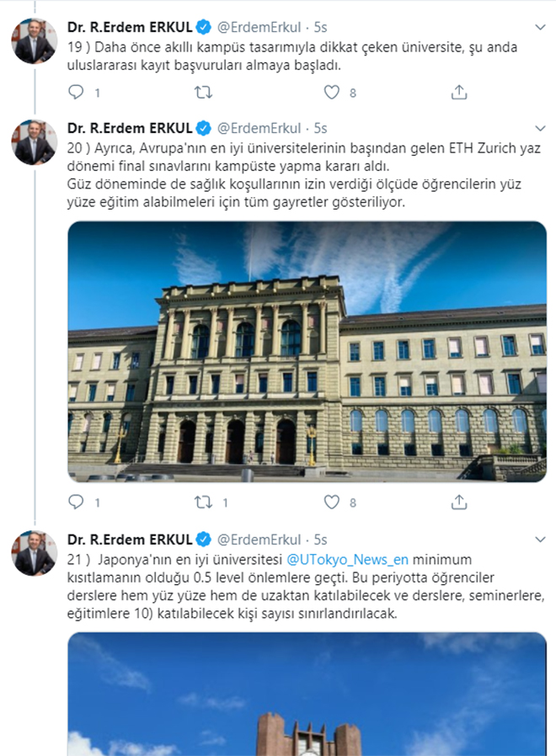Like tweet 19 with 8 likes
This screenshot has width=556, height=756.
pyautogui.click(x=332, y=92)
